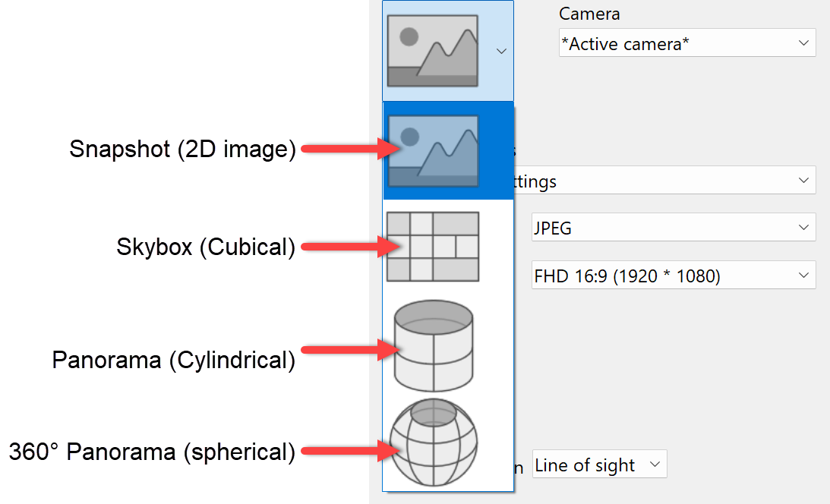Click the current snapshot preview thumbnail
Screen dimensions: 830x504
pyautogui.click(x=432, y=50)
